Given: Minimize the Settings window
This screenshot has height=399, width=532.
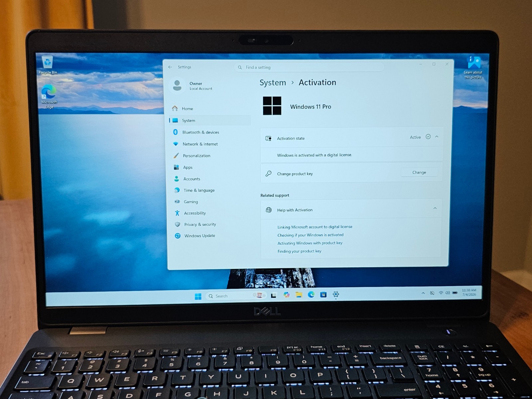Looking at the screenshot, I should (421, 64).
